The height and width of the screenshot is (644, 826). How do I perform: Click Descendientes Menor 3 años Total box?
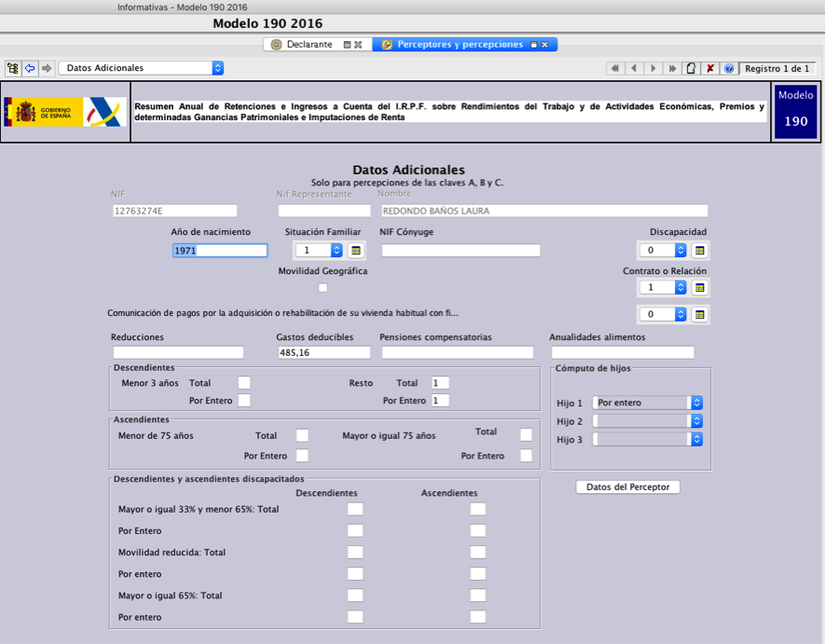click(244, 383)
